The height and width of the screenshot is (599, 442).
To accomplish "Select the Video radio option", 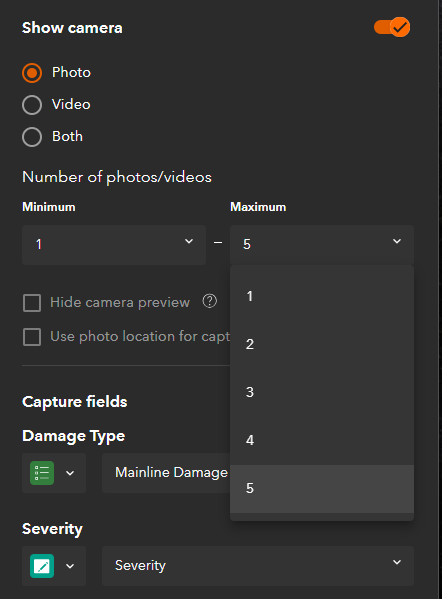I will (32, 105).
